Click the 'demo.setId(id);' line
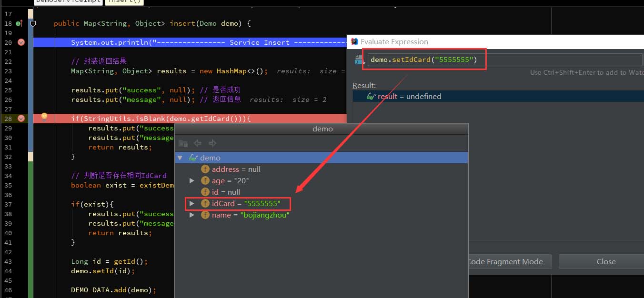Screen dimensions: 644x298 tap(103, 271)
